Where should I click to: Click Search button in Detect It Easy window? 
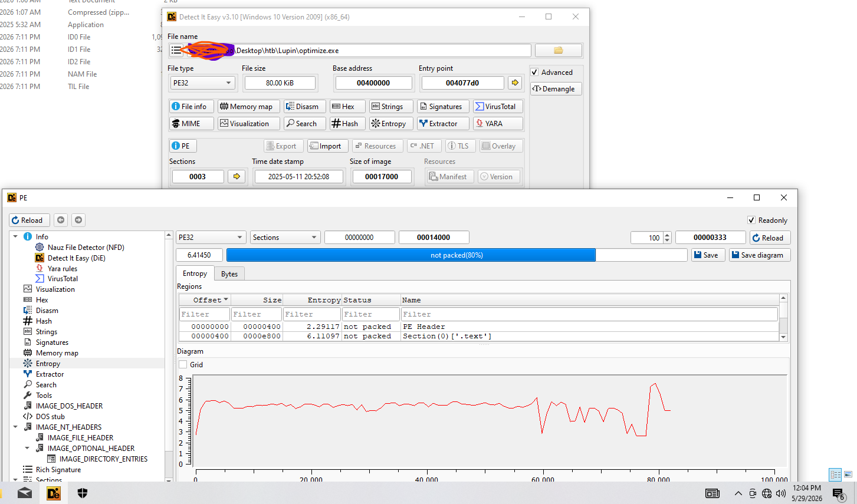pyautogui.click(x=304, y=124)
